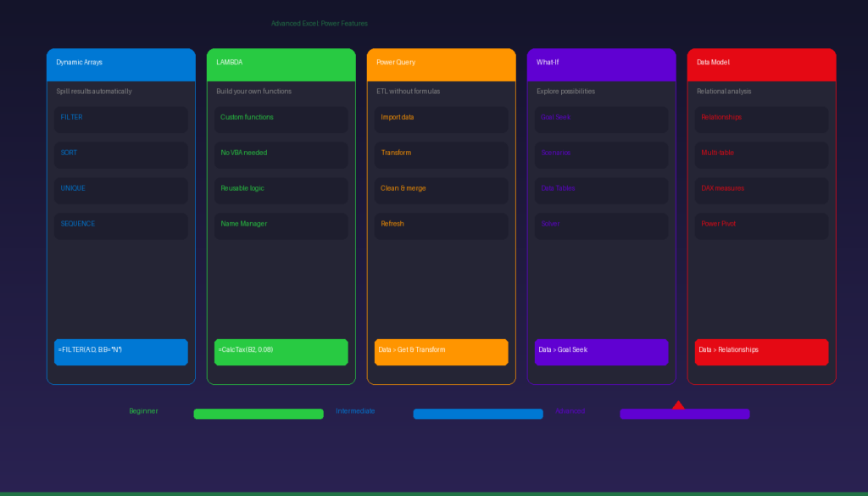
Task: Select the DAX measures item
Action: point(761,190)
